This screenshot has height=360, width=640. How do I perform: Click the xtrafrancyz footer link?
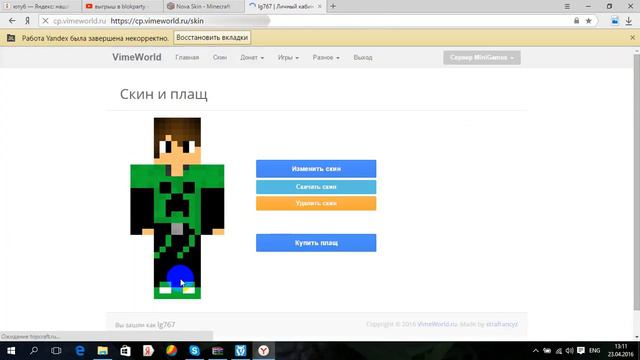(502, 324)
